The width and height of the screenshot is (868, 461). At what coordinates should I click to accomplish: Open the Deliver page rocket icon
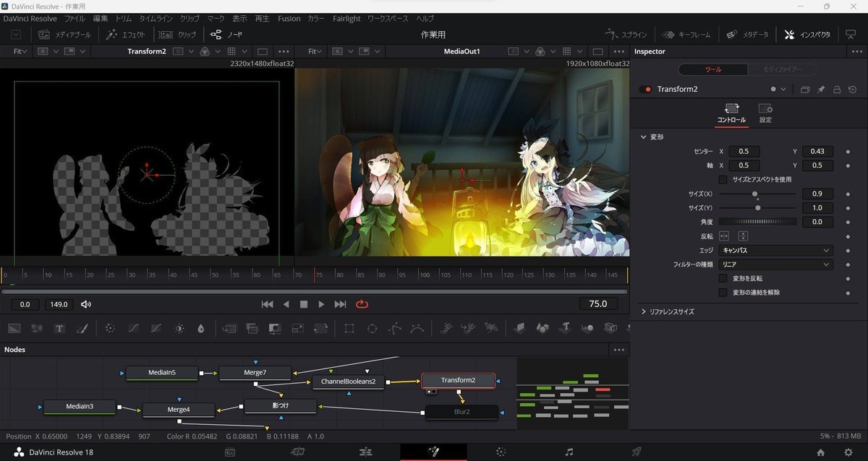point(637,452)
